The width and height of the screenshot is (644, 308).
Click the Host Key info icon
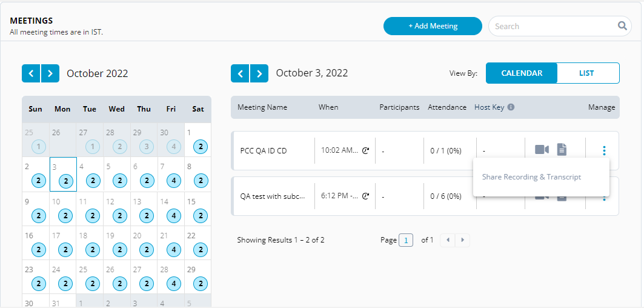click(x=511, y=107)
